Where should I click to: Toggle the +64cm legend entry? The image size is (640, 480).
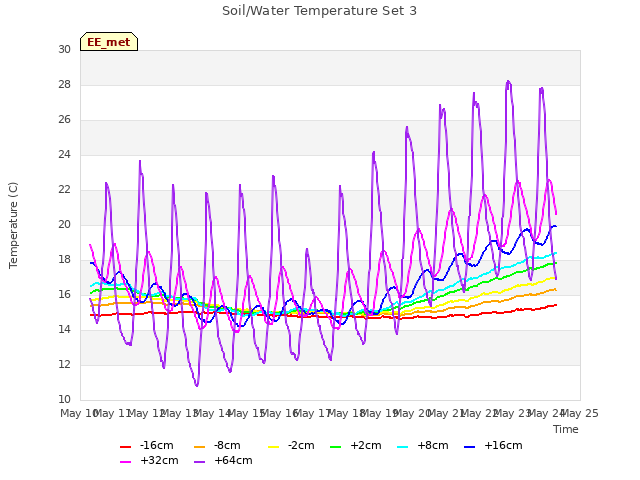(x=223, y=460)
